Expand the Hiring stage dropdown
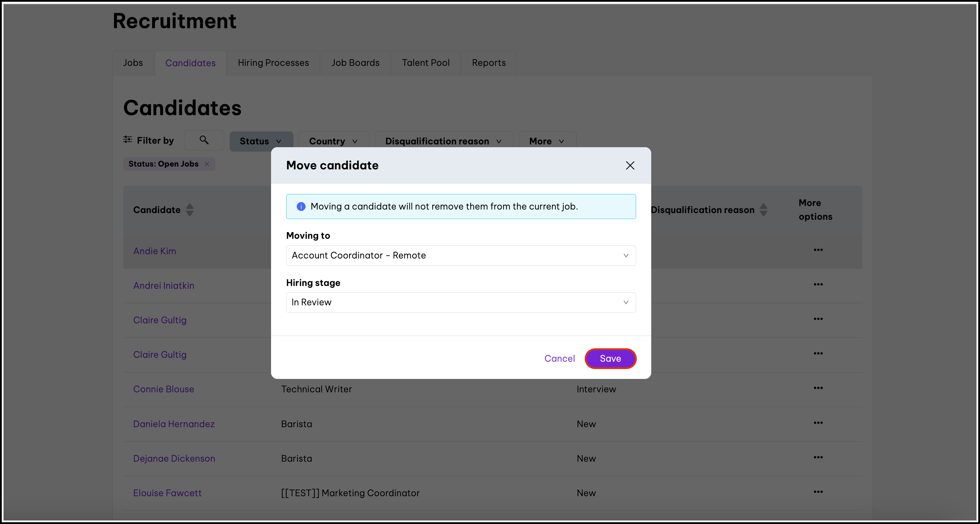980x524 pixels. (460, 302)
